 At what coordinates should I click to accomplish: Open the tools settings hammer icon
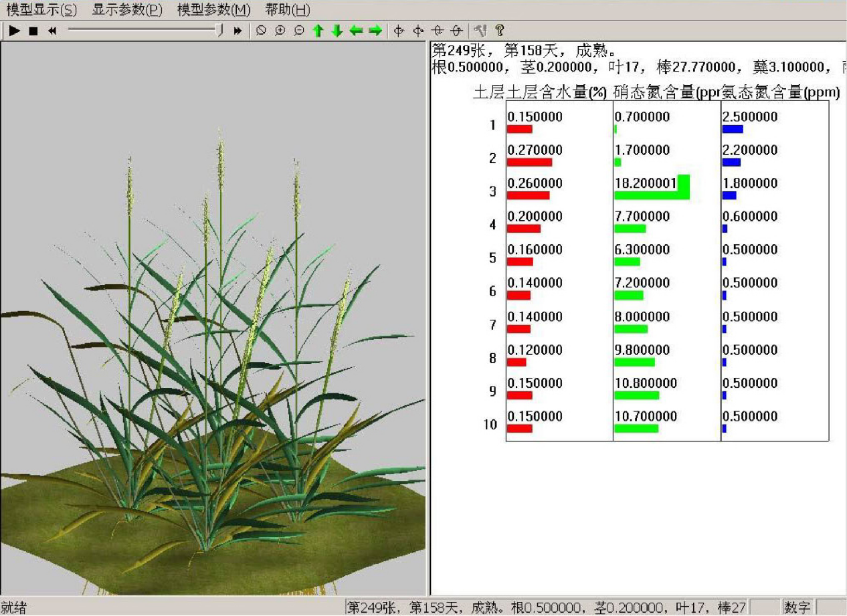point(480,31)
